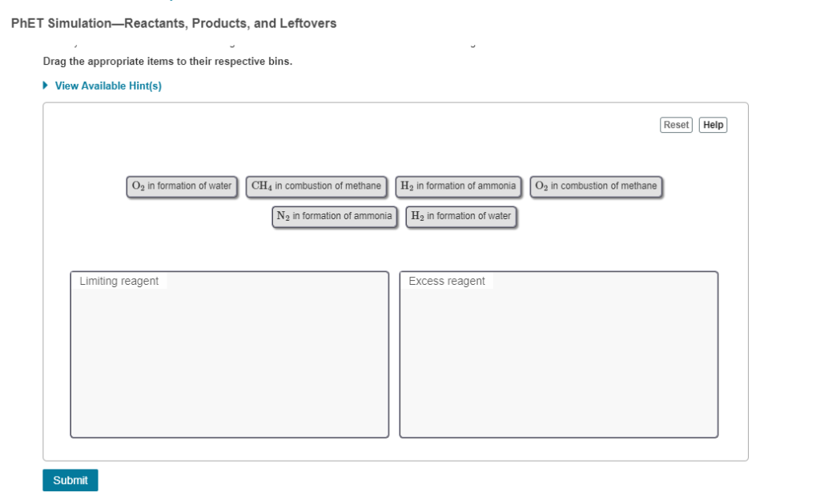Submit the answer
Screen dimensions: 820x504
(x=70, y=480)
